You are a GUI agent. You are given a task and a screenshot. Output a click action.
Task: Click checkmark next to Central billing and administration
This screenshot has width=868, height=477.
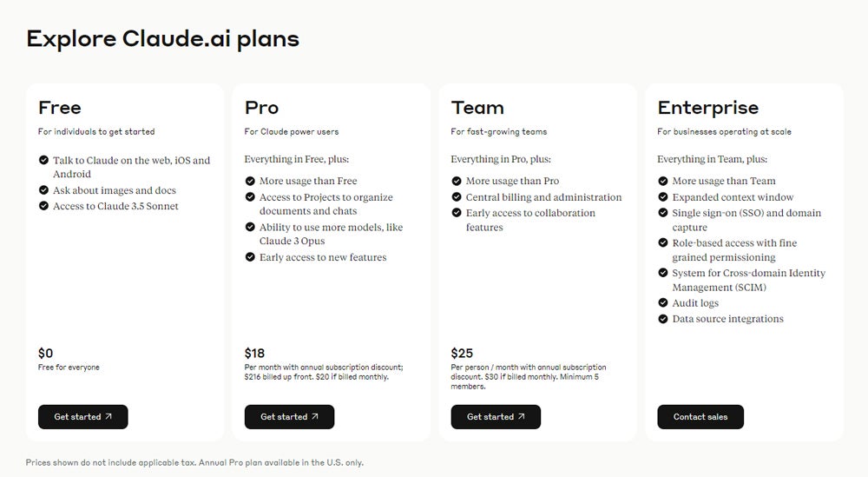click(457, 197)
